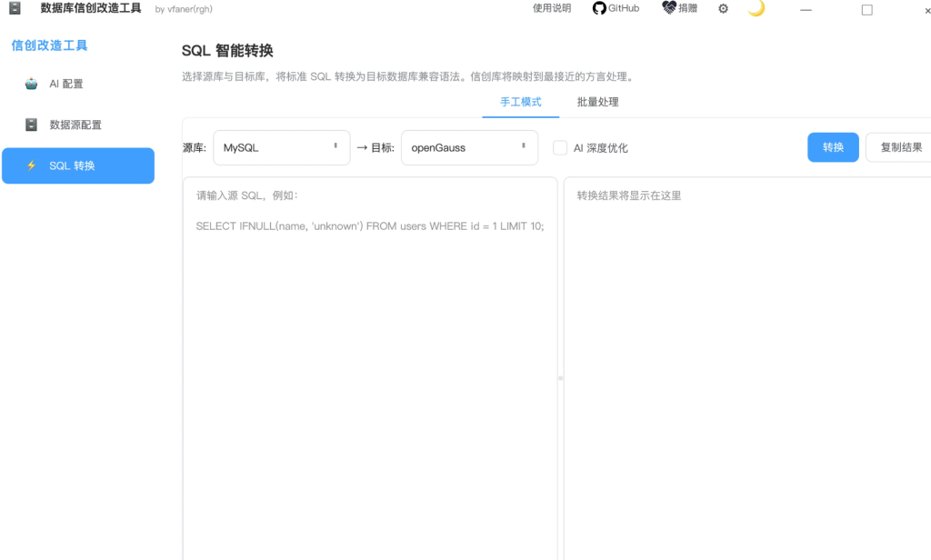The height and width of the screenshot is (560, 931).
Task: Focus the source SQL input area
Action: (370, 368)
